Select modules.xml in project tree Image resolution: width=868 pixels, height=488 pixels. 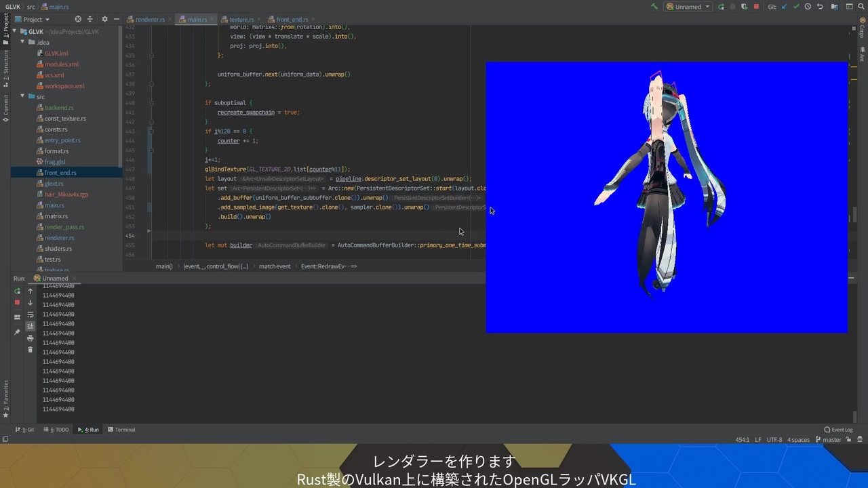(61, 64)
